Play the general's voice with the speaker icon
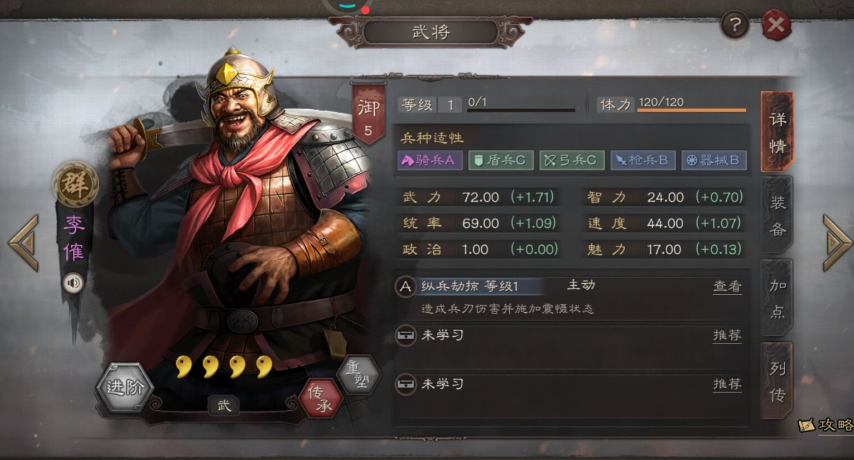854x460 pixels. pos(73,283)
